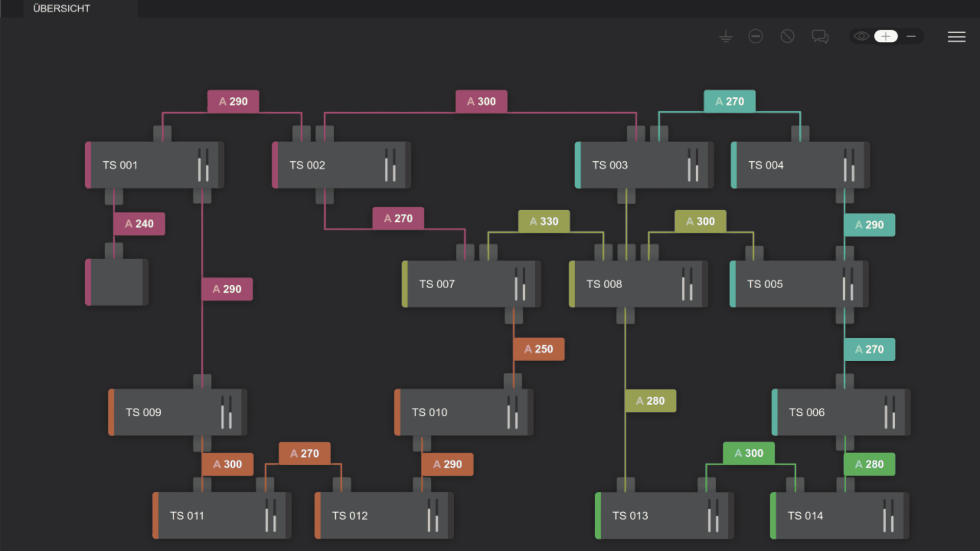Select the TS 007 station node
Viewport: 980px width, 551px height.
point(471,284)
